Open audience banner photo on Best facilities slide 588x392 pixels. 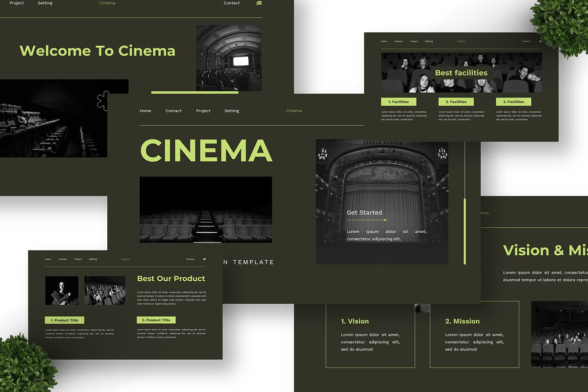coord(462,73)
